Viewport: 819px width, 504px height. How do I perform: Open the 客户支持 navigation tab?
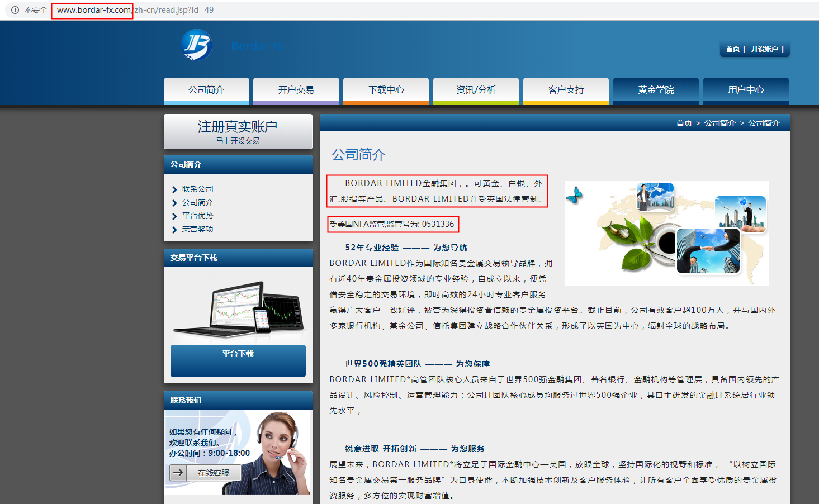click(566, 91)
